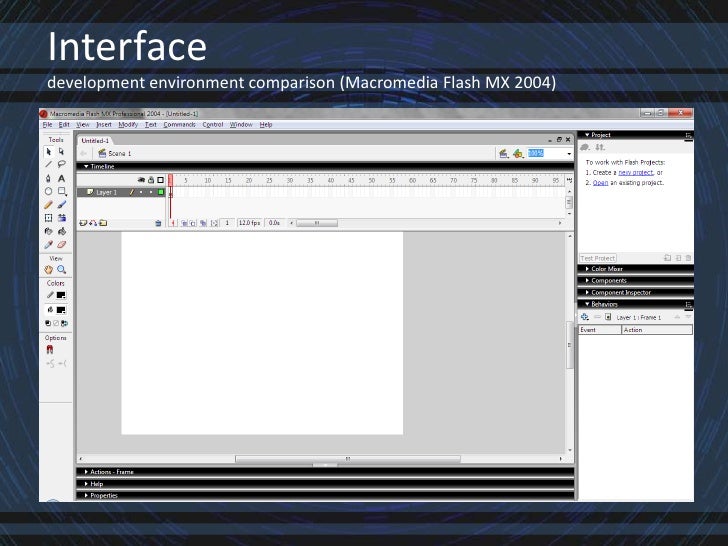Select the Pen tool
This screenshot has width=728, height=546.
(x=49, y=178)
